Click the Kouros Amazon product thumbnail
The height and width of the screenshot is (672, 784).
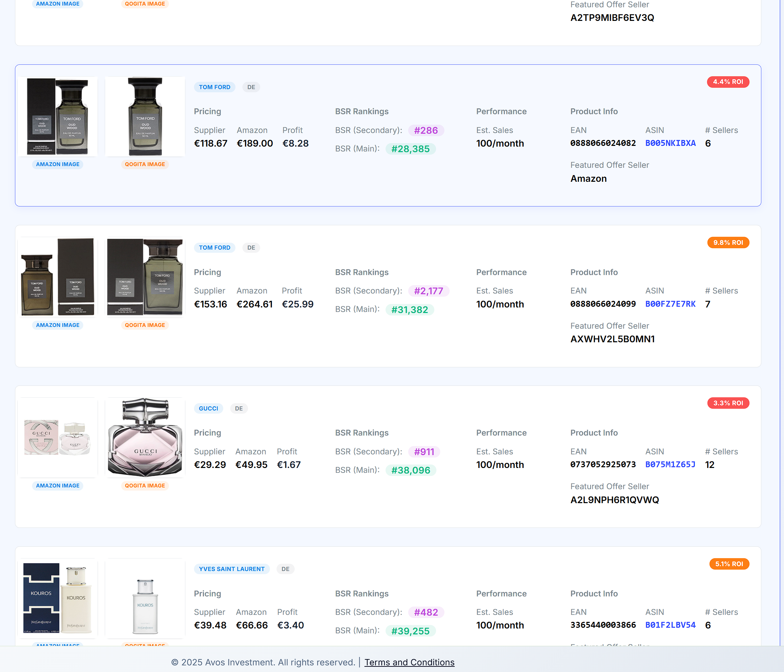pos(57,598)
